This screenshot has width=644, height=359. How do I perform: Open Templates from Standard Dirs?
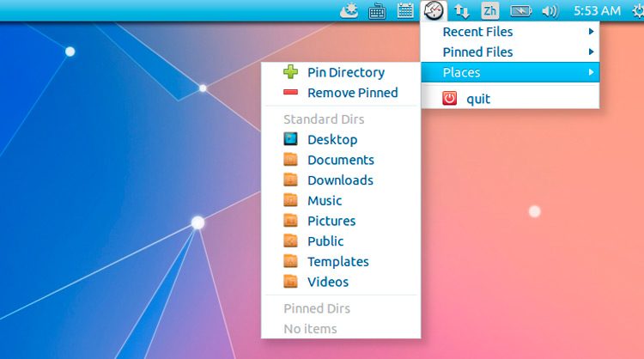coord(341,261)
